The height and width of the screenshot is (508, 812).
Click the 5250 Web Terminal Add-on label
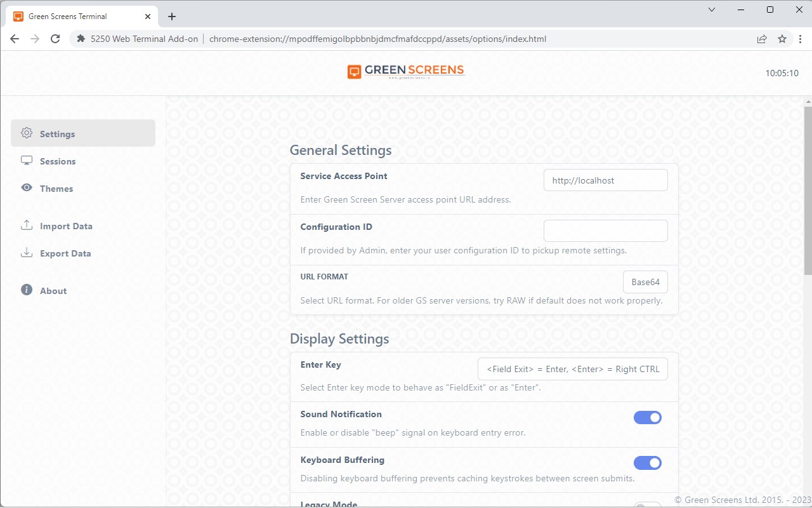[144, 39]
